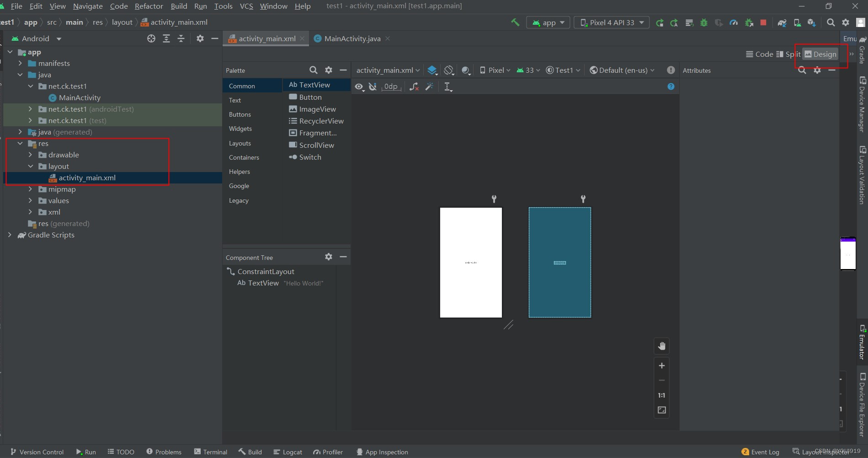Image resolution: width=868 pixels, height=458 pixels.
Task: Click the Guidelines icon in design toolbar
Action: [x=448, y=87]
